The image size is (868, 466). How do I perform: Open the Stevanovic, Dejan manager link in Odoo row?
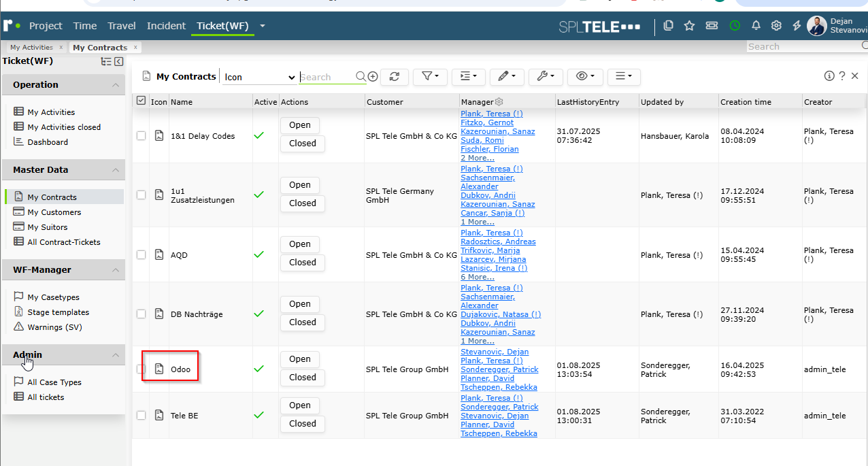click(x=495, y=352)
